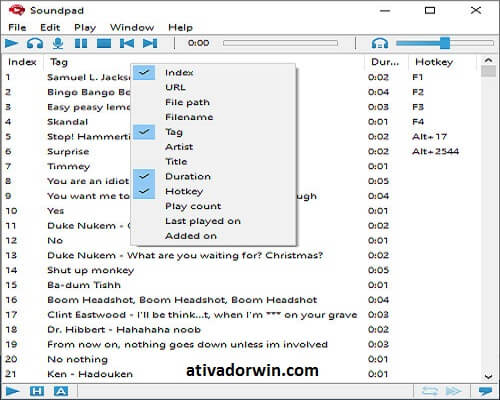
Task: Enable the Play count column
Action: pyautogui.click(x=213, y=206)
